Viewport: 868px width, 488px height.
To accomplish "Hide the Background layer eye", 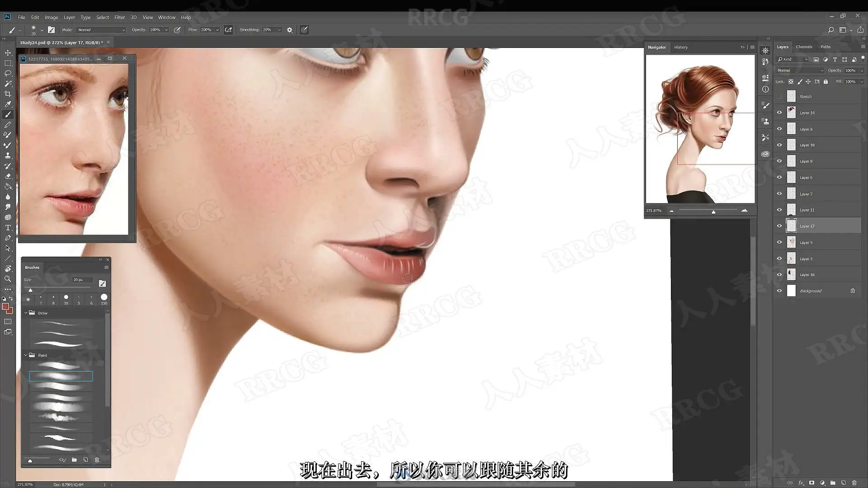I will coord(779,291).
